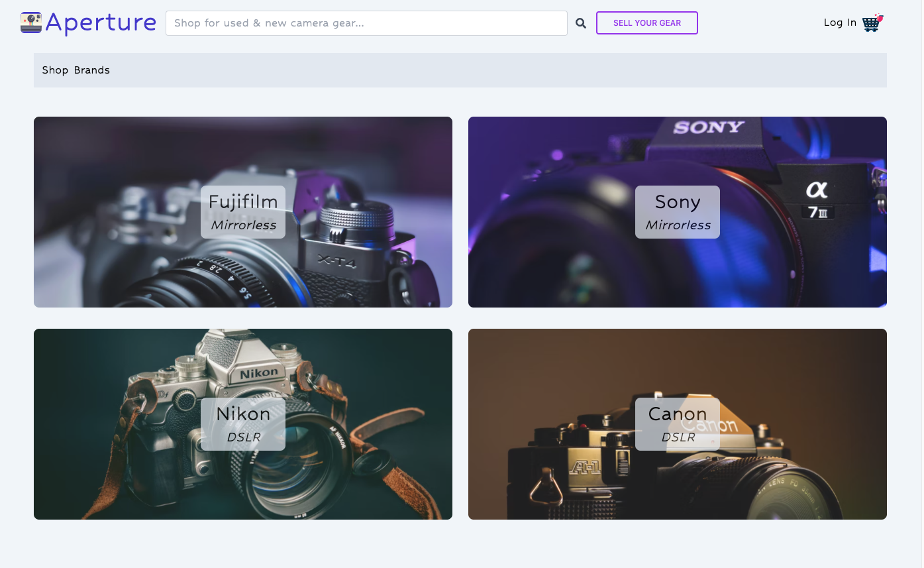Select the Fujifilm brand name label
This screenshot has height=568, width=924.
coord(243,202)
